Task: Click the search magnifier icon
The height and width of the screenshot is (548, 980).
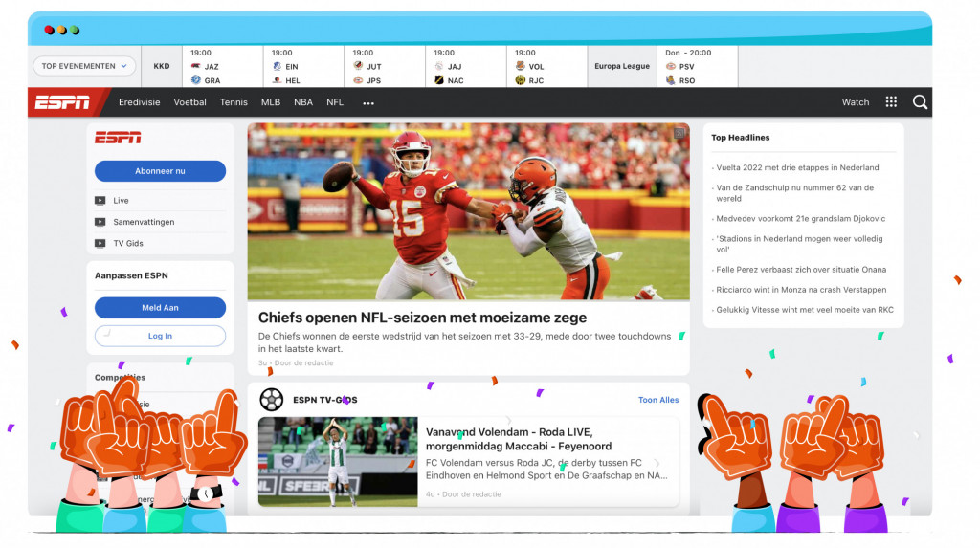Action: click(x=920, y=101)
